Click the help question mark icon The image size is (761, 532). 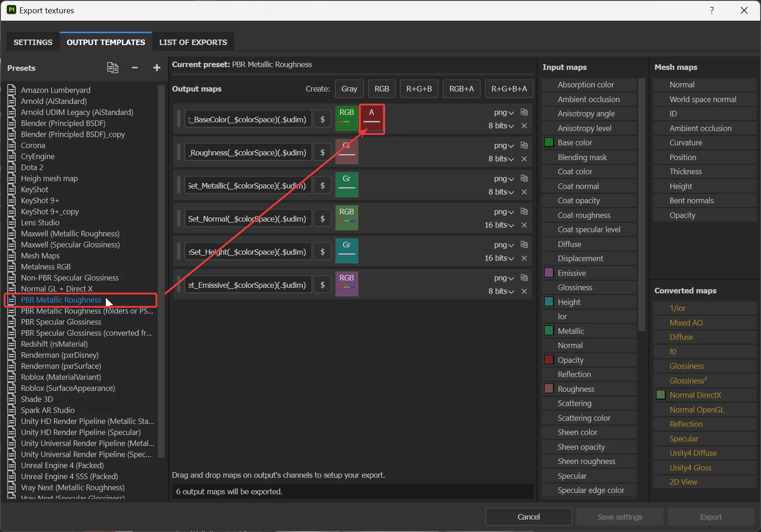pyautogui.click(x=712, y=10)
